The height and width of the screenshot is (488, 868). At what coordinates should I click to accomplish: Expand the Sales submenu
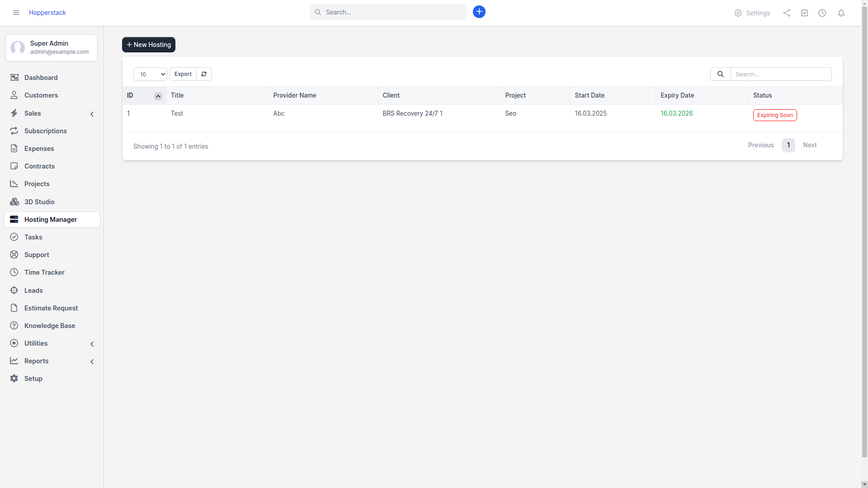point(92,114)
